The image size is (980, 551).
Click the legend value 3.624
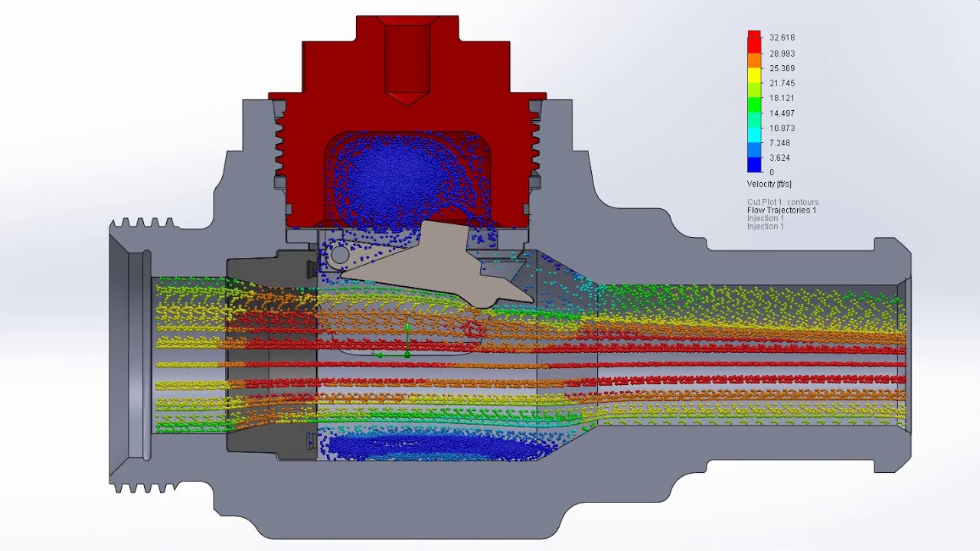(x=779, y=158)
